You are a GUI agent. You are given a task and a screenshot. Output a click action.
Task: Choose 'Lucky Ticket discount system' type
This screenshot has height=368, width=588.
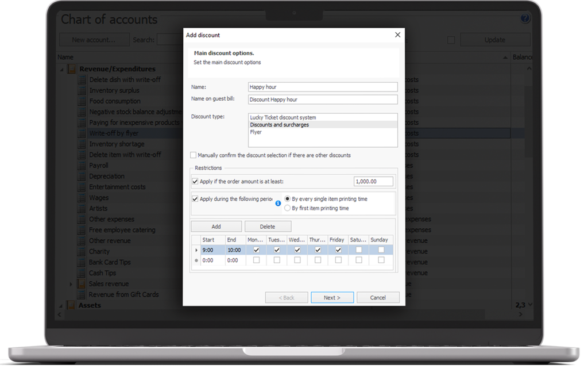click(283, 117)
